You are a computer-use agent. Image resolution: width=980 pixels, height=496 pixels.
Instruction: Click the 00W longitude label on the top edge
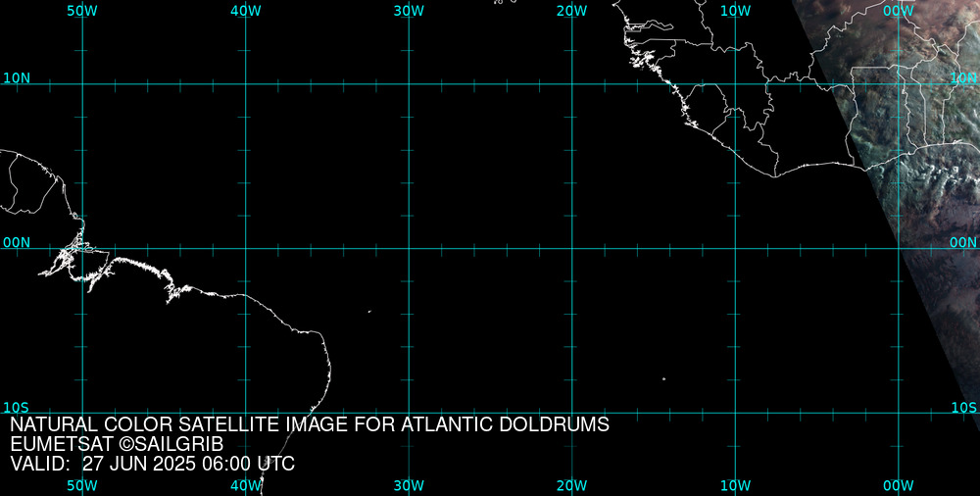pos(899,11)
